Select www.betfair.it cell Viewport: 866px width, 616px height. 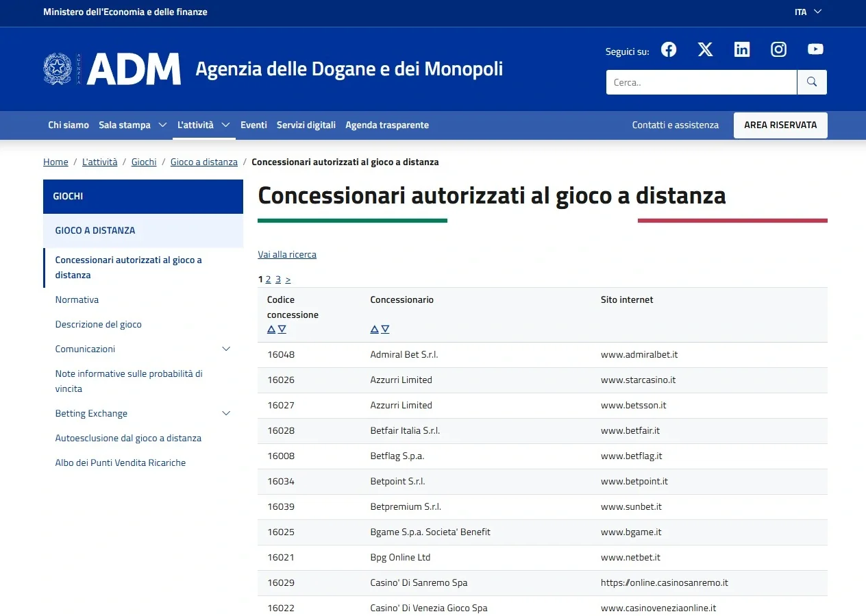tap(630, 431)
